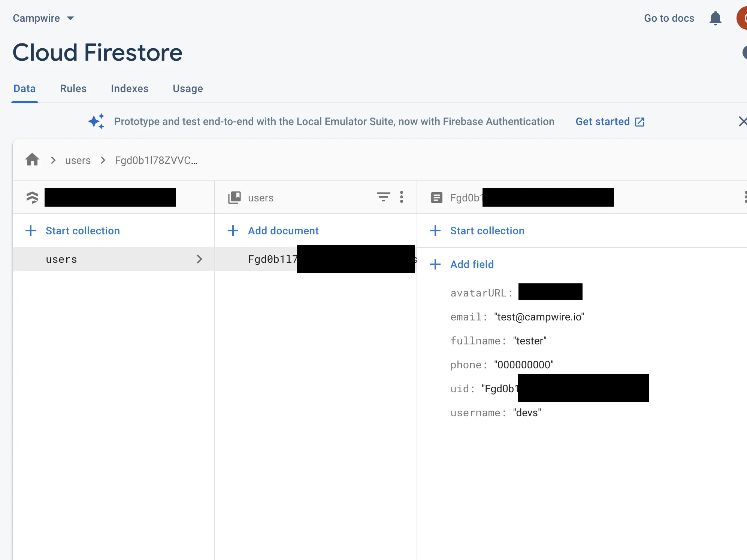Click the email field value
Image resolution: width=747 pixels, height=560 pixels.
539,317
